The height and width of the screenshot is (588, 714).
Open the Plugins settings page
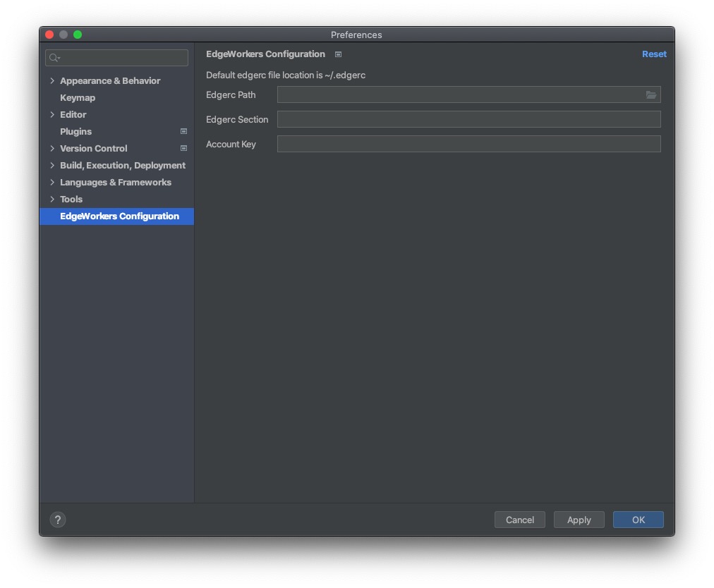click(75, 132)
